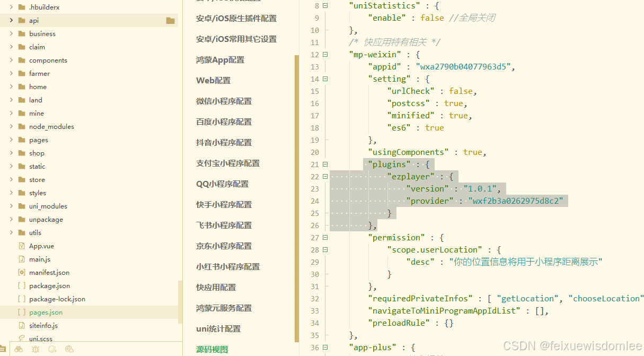Select the store folder
Viewport: 644px width, 356px height.
pyautogui.click(x=37, y=180)
